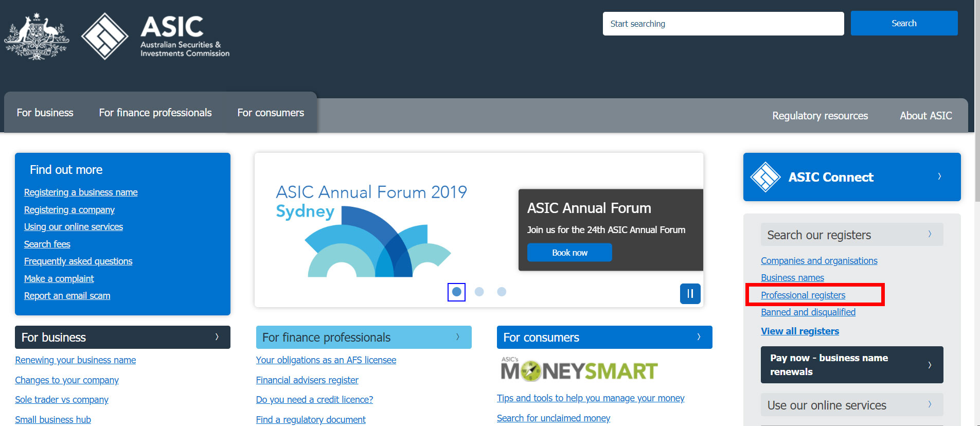Open Financial advisers register link
This screenshot has height=426, width=980.
point(307,380)
